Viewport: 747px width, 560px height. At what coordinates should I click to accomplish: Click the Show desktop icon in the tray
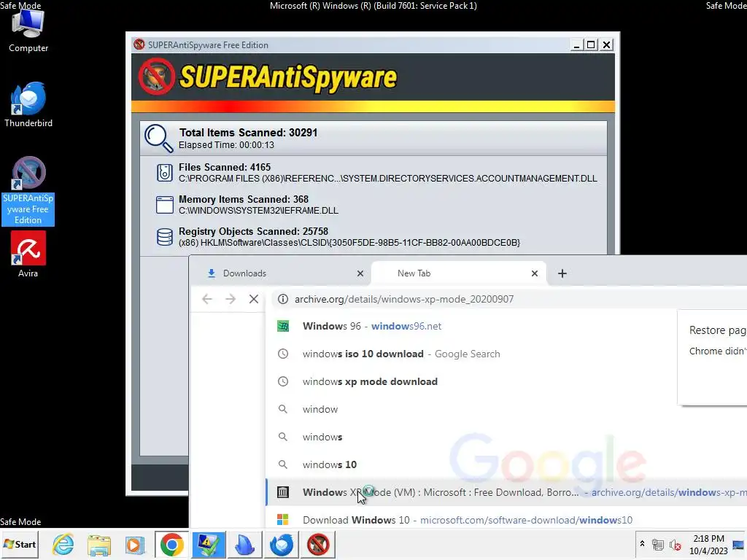pos(738,544)
